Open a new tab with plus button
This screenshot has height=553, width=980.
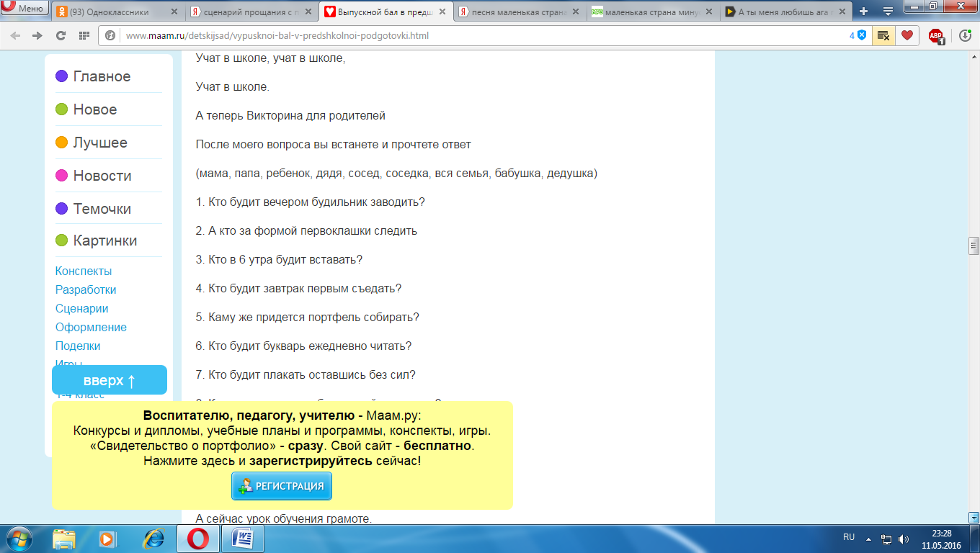coord(864,12)
